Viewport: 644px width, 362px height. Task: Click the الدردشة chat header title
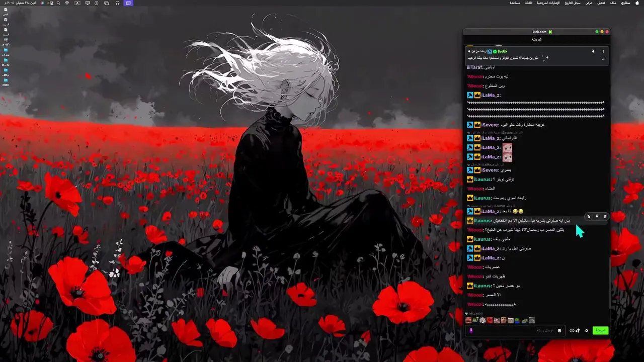point(536,39)
